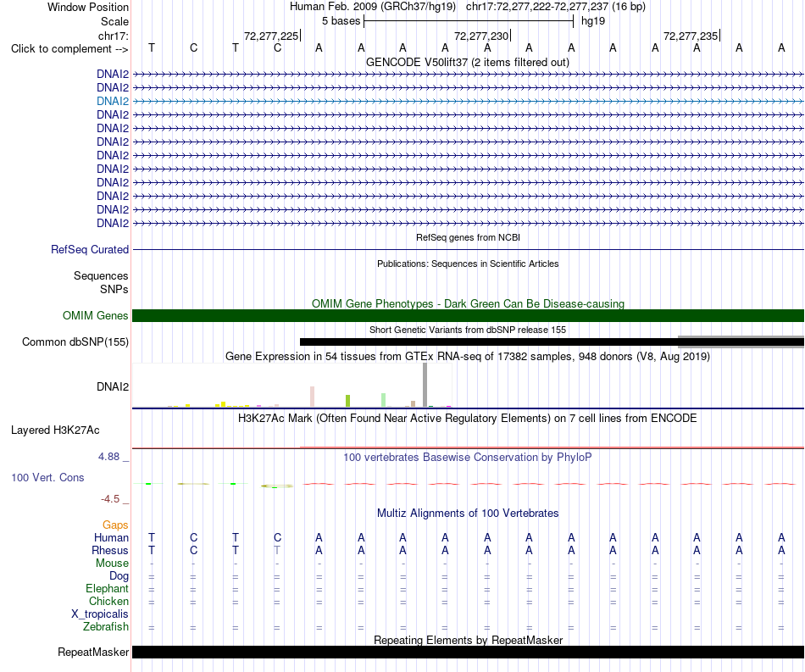Click 'Repeating Elements by RepeatMasker' title
This screenshot has height=672, width=805.
point(468,640)
